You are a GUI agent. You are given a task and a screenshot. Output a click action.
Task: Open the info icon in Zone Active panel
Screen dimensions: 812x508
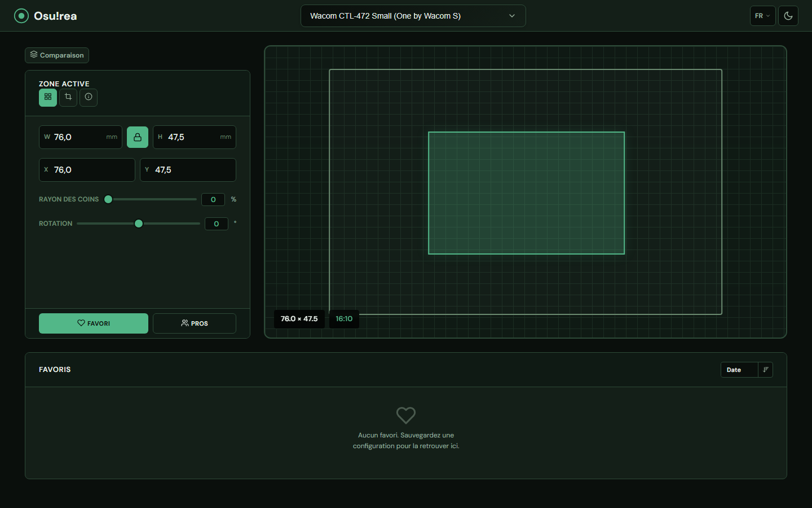[x=89, y=98]
